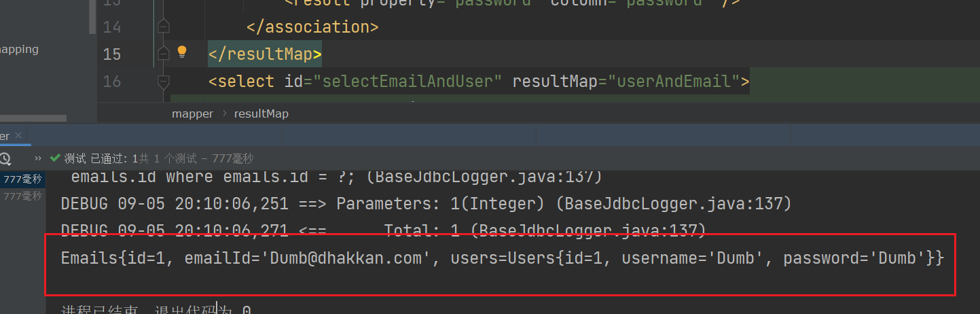The width and height of the screenshot is (980, 314).
Task: Show hidden toolbar items via double chevron
Action: [x=39, y=158]
